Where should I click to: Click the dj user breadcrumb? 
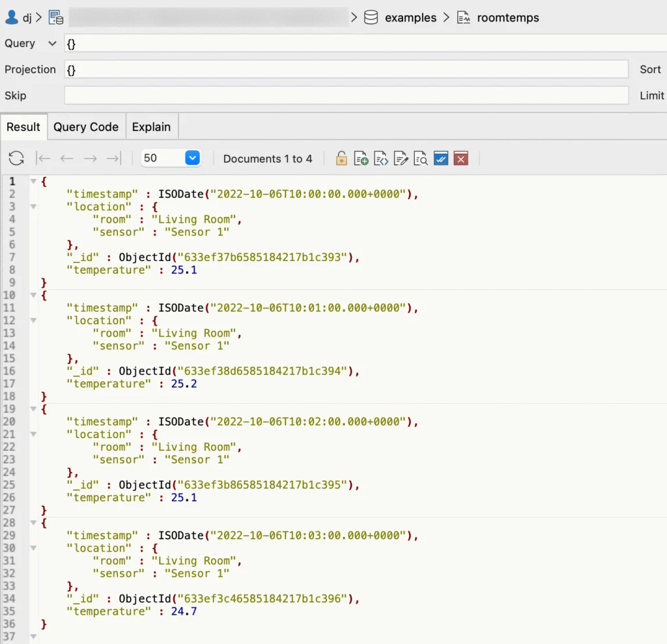pyautogui.click(x=27, y=18)
